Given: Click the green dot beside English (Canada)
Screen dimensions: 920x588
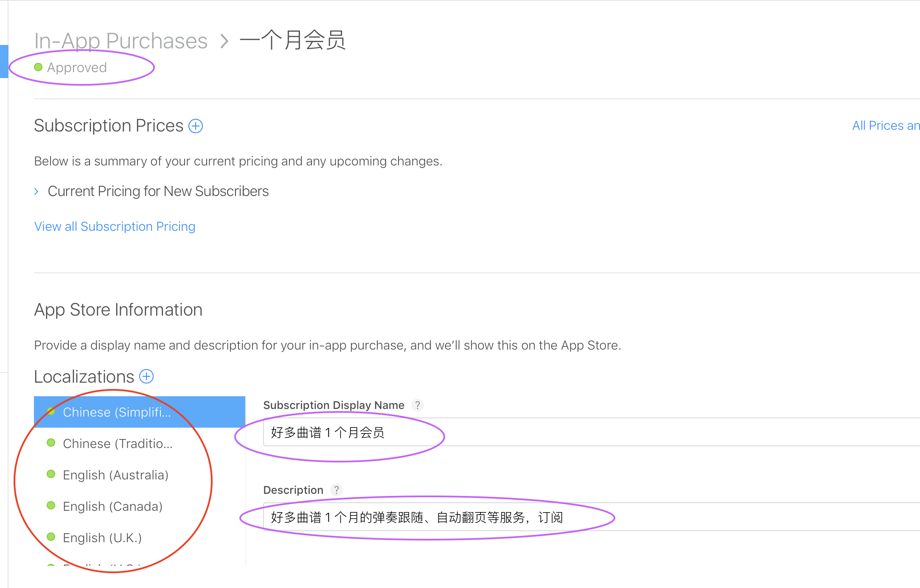Looking at the screenshot, I should point(51,505).
